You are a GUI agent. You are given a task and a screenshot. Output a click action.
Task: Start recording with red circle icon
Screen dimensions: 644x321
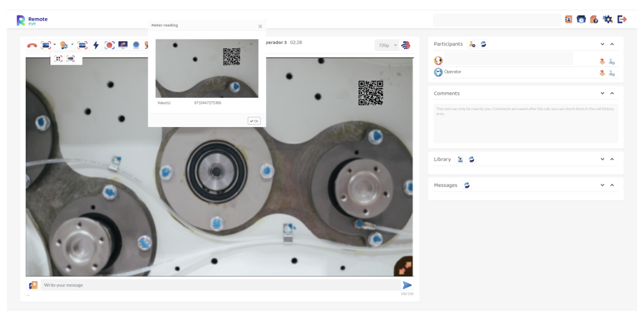click(109, 45)
